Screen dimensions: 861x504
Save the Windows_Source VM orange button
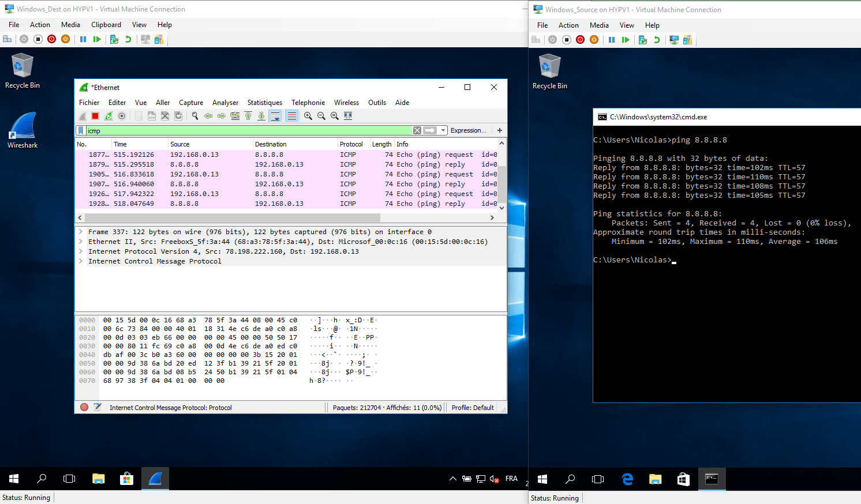[594, 40]
